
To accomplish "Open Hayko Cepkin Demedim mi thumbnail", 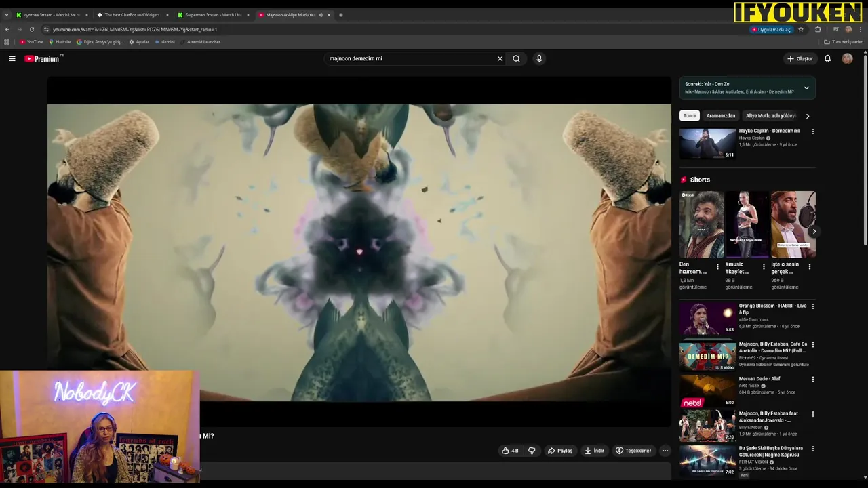I will (x=707, y=144).
